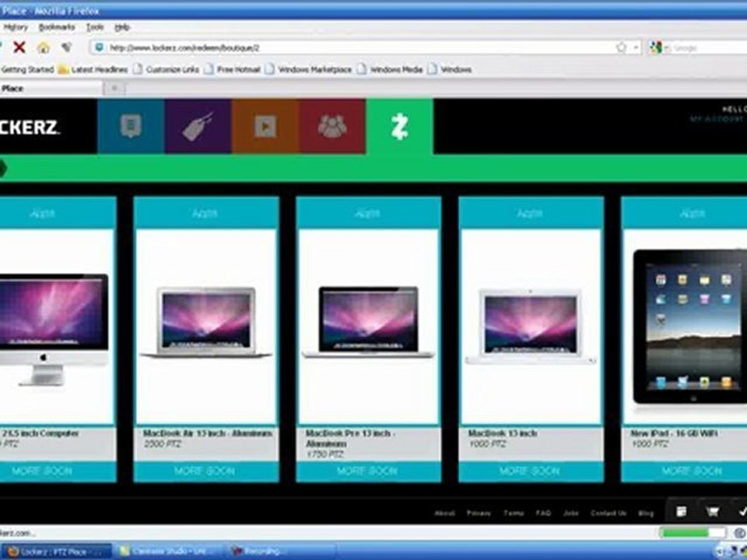Click the Lockerz logo
Screen dimensions: 747x560
click(x=30, y=127)
